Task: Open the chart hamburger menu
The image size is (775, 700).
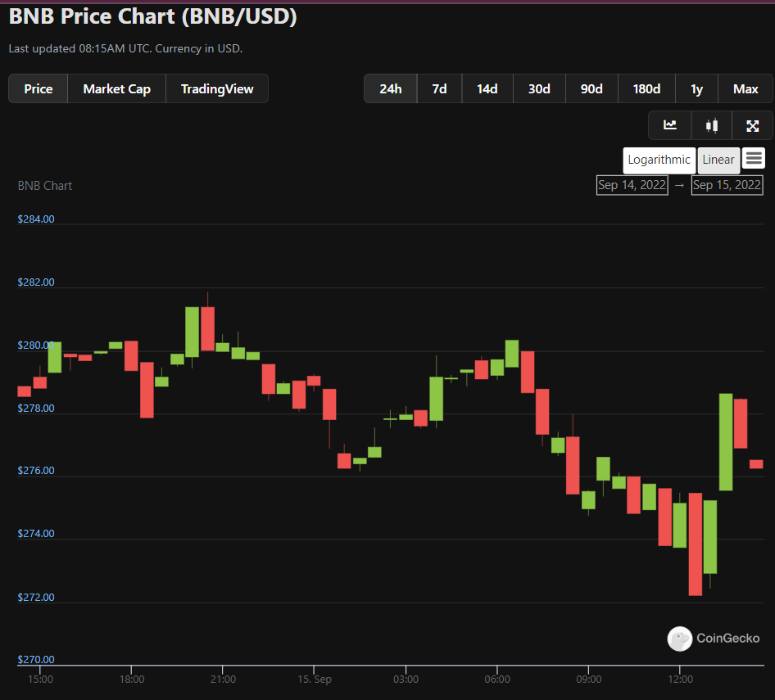Action: point(754,159)
